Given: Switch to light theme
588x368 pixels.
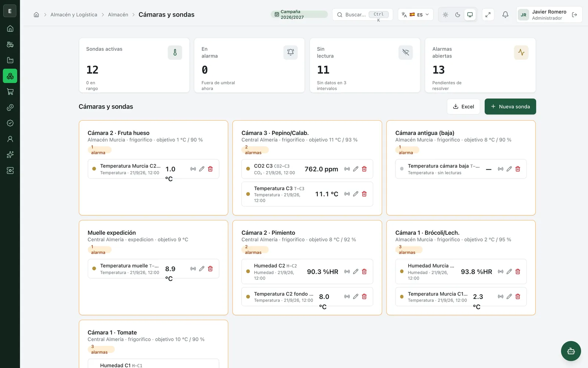Looking at the screenshot, I should click(x=445, y=15).
